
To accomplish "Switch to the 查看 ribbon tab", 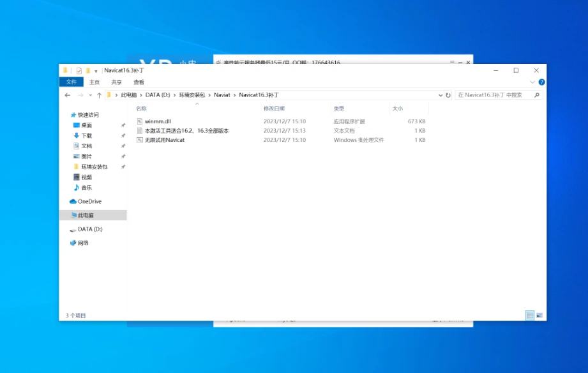I will tap(139, 82).
